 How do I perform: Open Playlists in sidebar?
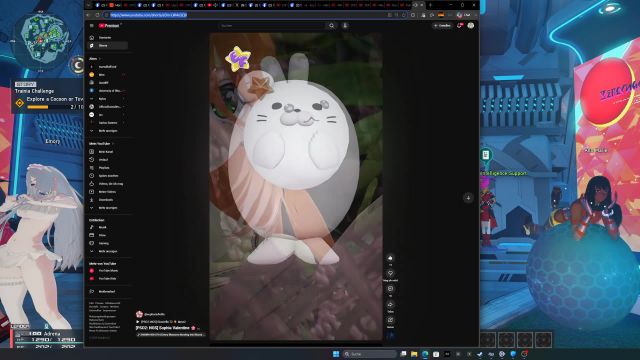pos(108,168)
